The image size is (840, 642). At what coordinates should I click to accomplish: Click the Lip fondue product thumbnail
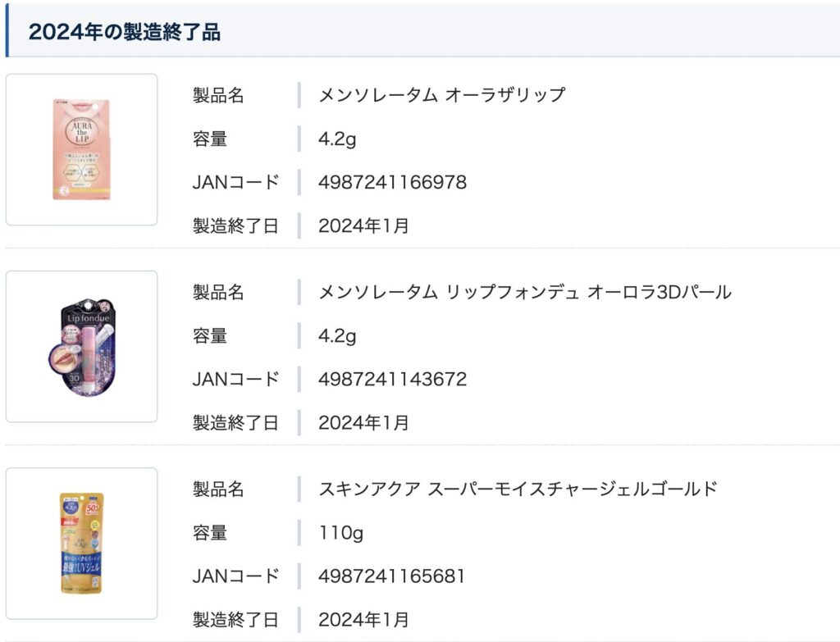(81, 347)
